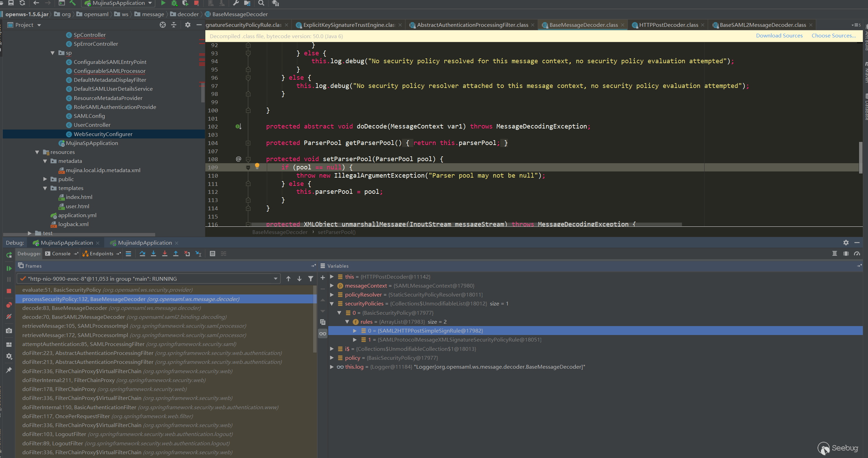Stop the debug session red square
Image resolution: width=868 pixels, height=458 pixels.
click(x=9, y=291)
